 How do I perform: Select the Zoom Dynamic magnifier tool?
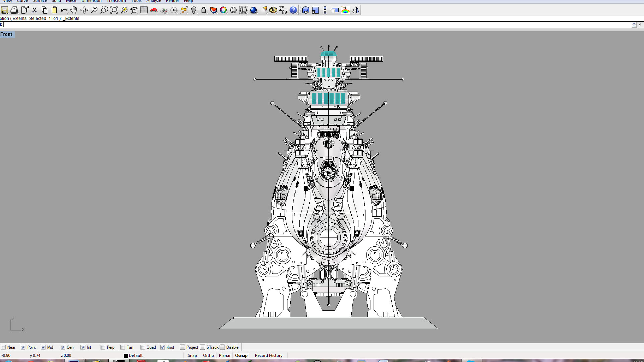(x=94, y=10)
